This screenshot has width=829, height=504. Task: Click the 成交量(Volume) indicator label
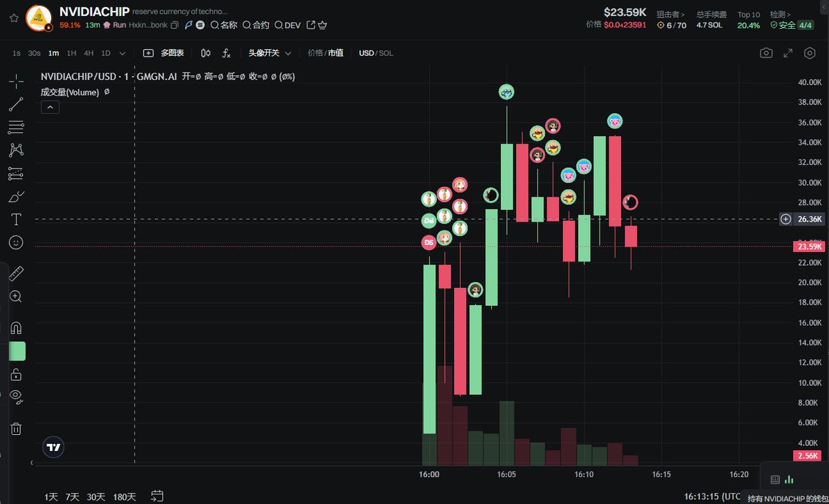(70, 92)
